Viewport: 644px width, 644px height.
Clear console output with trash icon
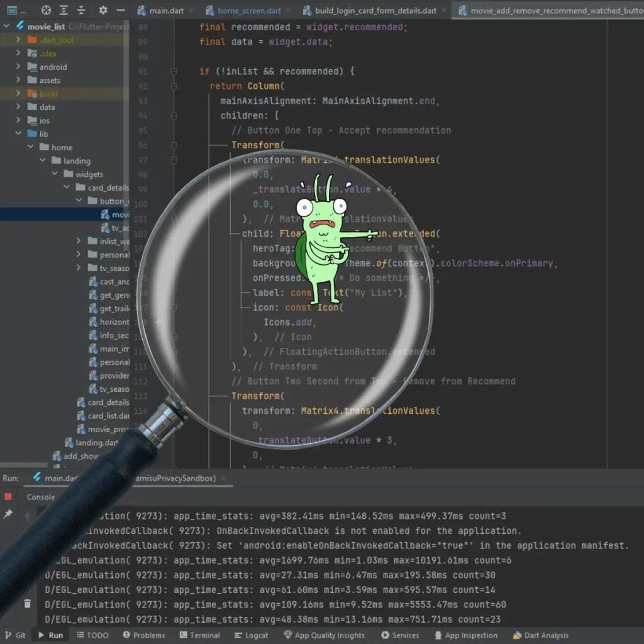27,603
